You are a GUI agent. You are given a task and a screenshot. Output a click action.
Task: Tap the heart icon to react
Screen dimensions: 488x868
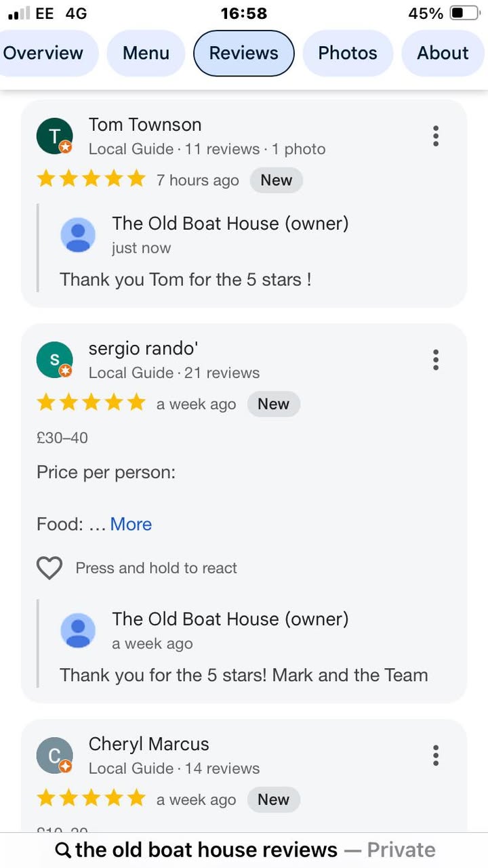point(49,568)
